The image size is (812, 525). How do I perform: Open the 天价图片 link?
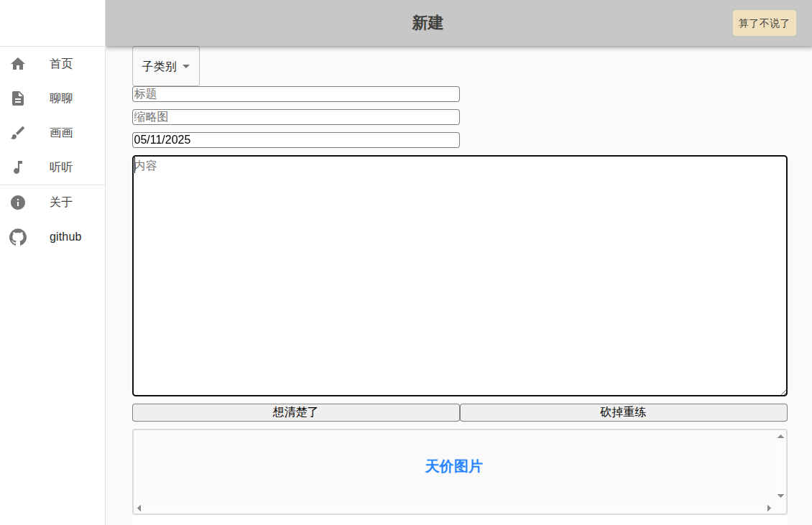pyautogui.click(x=453, y=467)
